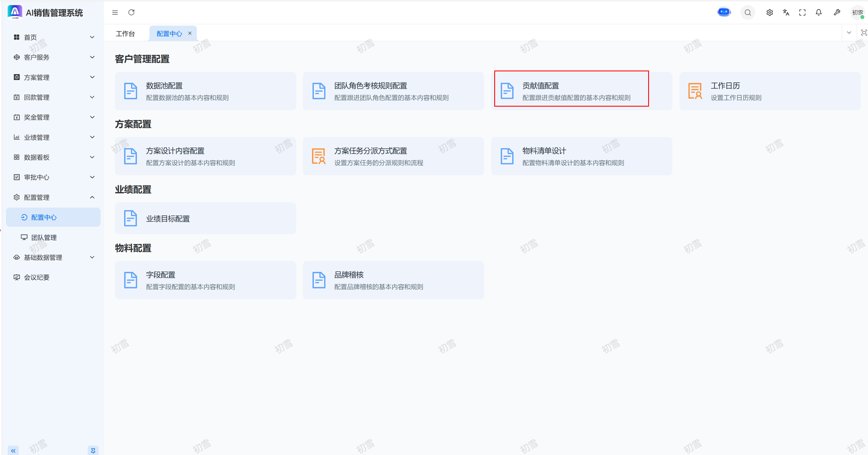Screen dimensions: 868x455
Task: Click the language translate icon
Action: pos(786,13)
